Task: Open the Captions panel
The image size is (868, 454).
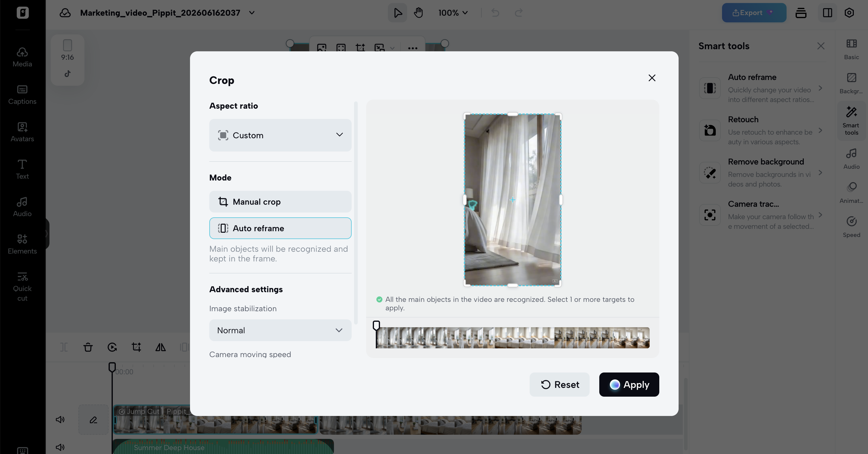Action: click(22, 94)
